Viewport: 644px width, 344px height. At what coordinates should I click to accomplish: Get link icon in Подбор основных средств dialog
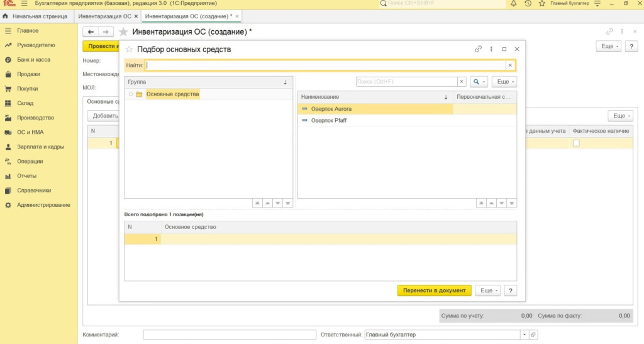[x=478, y=49]
